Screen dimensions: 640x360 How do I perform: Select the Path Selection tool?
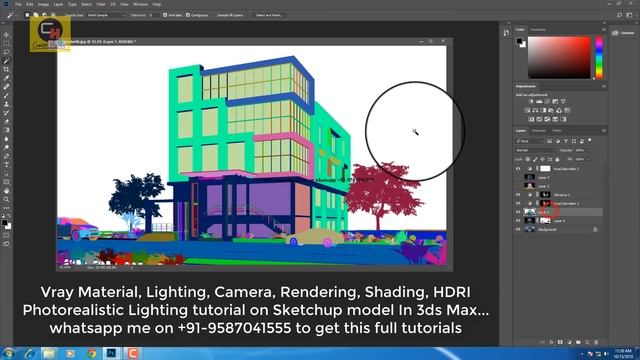pos(6,173)
